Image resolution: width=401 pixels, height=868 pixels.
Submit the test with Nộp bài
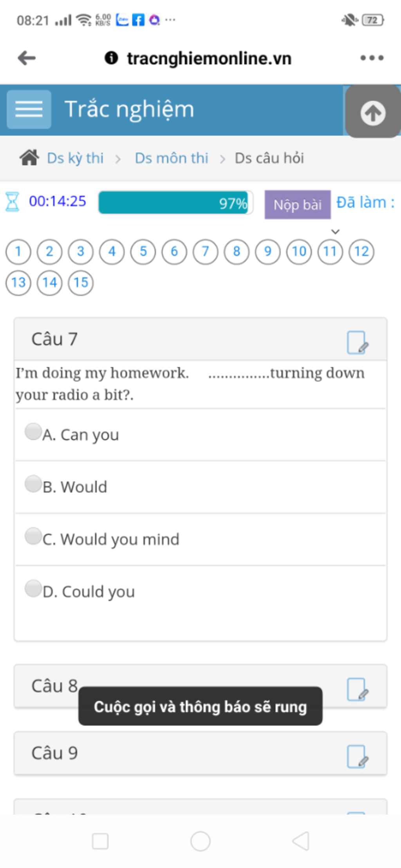(x=298, y=204)
